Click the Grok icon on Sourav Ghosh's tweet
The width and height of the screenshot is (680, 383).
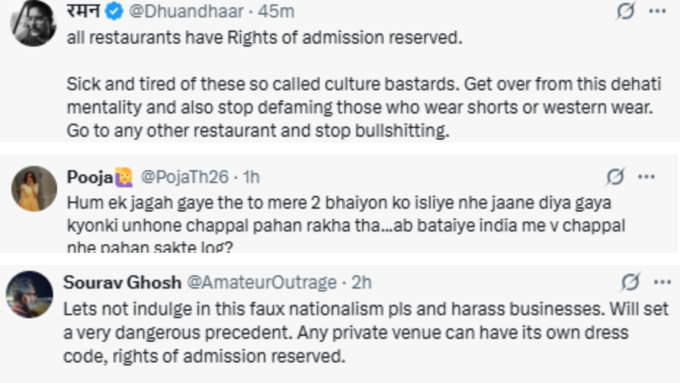click(630, 282)
